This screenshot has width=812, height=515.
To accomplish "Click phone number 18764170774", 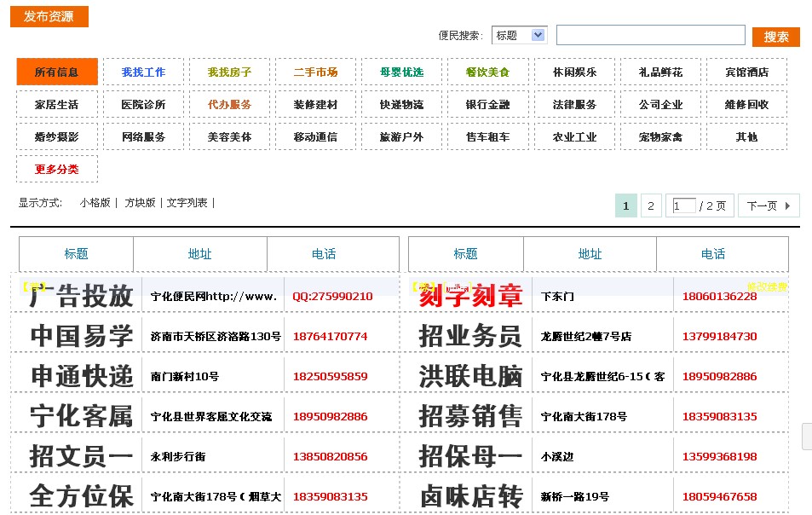I will pyautogui.click(x=331, y=336).
